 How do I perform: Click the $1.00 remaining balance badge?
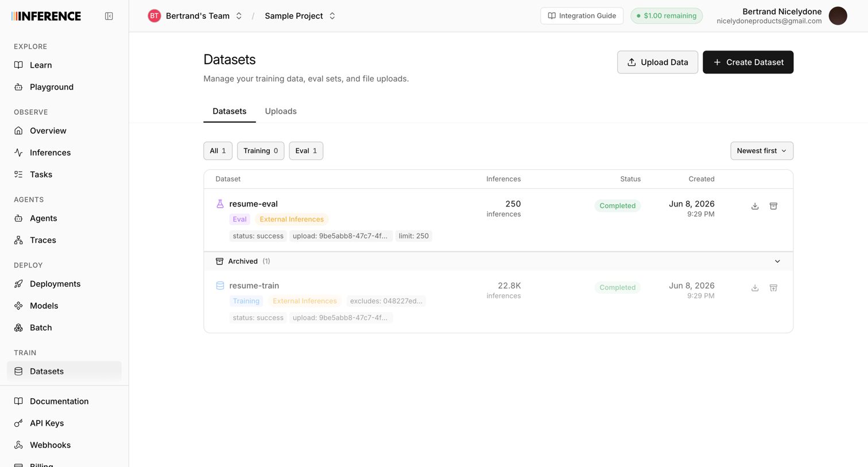coord(666,16)
